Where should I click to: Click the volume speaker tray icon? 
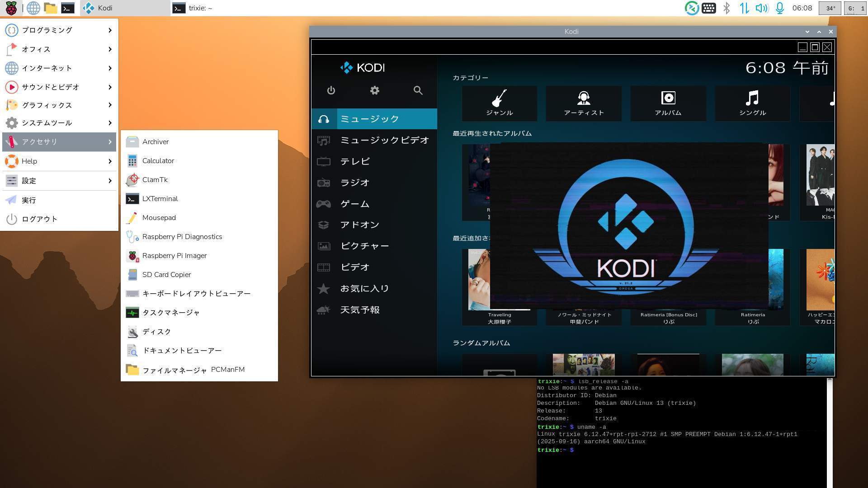click(761, 8)
